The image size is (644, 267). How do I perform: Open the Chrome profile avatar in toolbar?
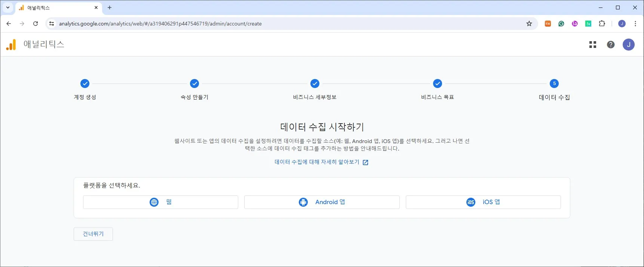(x=622, y=24)
